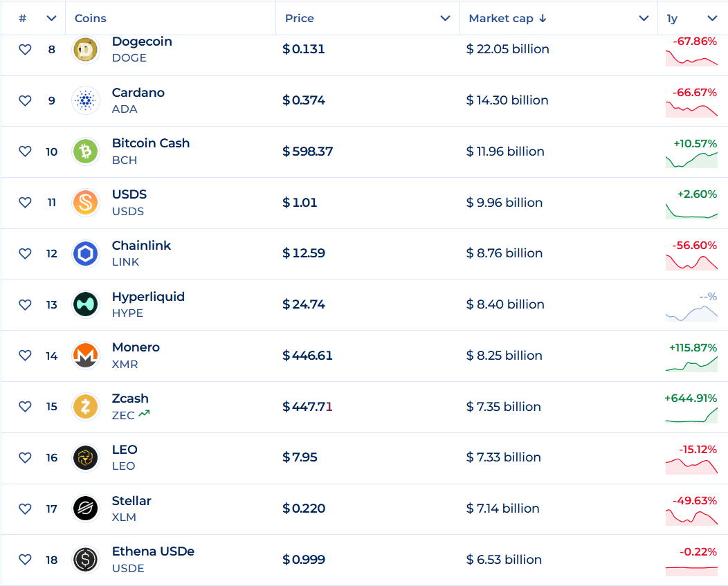Click the green Bitcoin Cash logo

[86, 152]
